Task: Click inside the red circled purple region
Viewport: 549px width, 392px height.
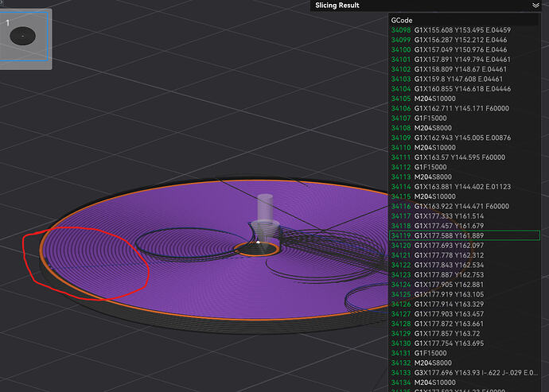Action: tap(91, 262)
